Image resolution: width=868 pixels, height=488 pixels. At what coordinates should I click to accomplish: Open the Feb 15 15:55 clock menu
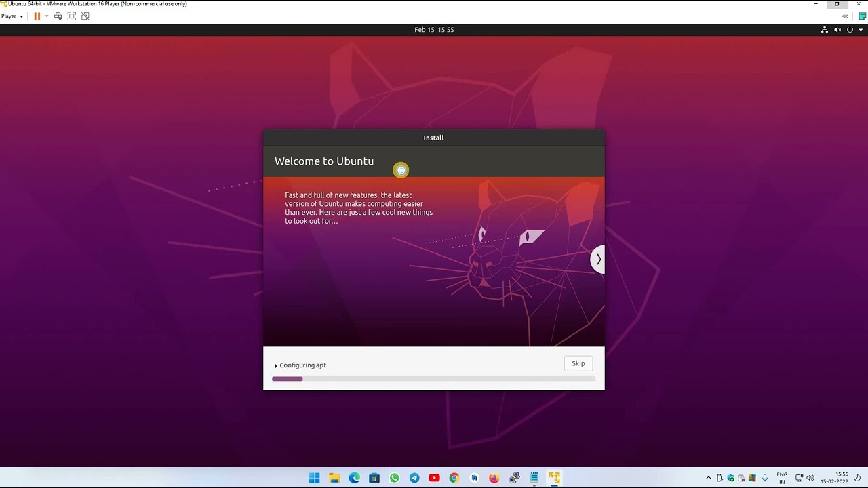pos(434,30)
